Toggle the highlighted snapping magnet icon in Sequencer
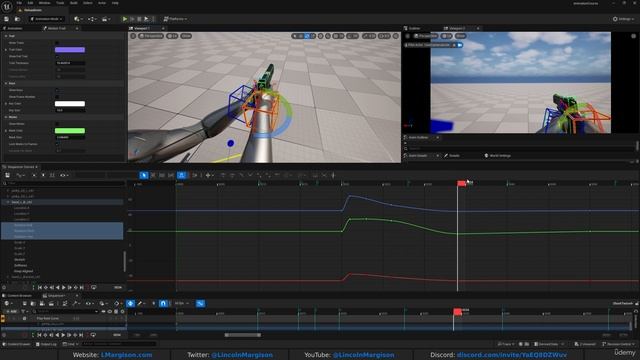Viewport: 640px width, 360px height. pyautogui.click(x=163, y=303)
